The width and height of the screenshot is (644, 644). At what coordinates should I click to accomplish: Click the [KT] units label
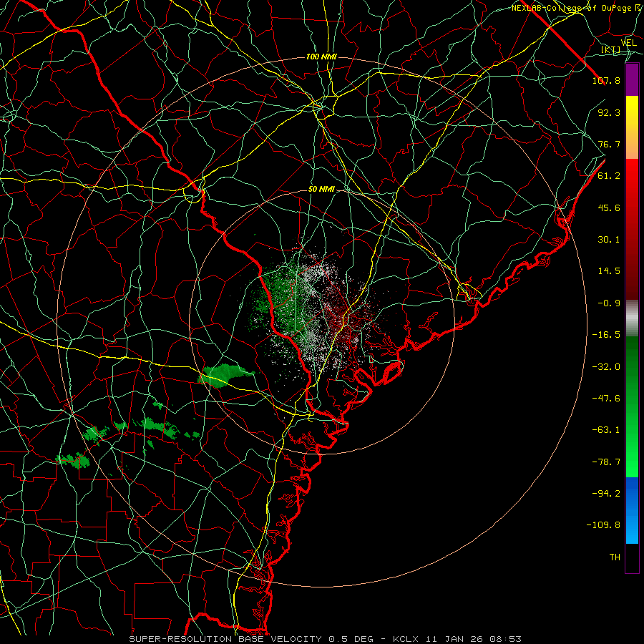tap(610, 49)
